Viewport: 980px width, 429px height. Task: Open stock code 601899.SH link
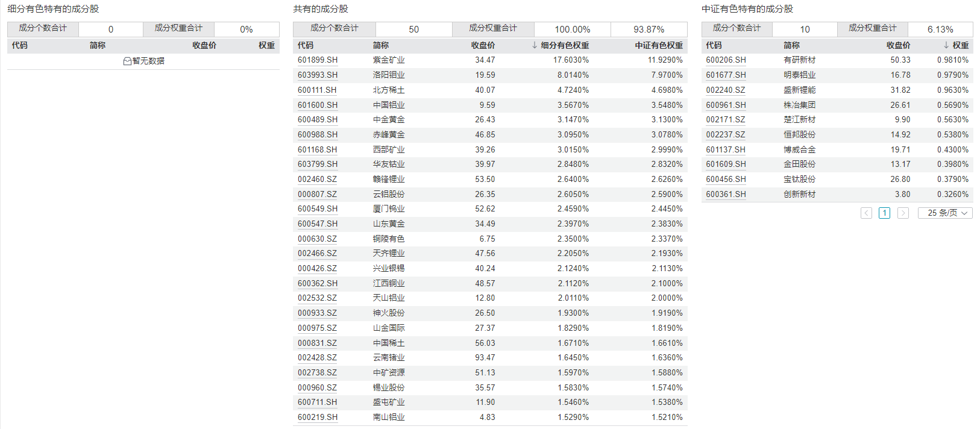coord(318,60)
